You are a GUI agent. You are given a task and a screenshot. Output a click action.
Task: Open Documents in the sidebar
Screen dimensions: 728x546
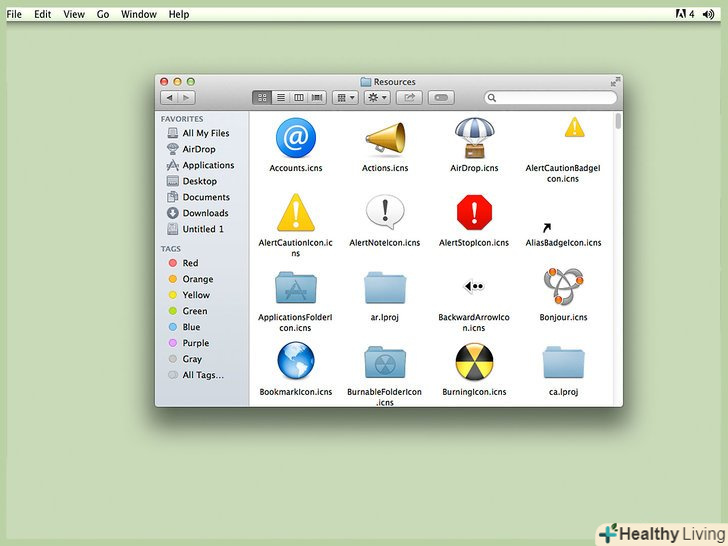tap(198, 197)
